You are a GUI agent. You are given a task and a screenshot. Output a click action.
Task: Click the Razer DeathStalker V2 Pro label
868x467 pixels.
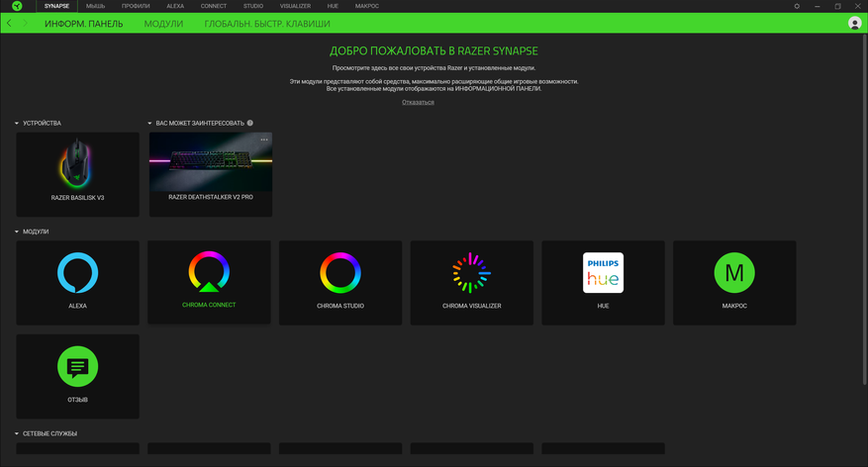[x=211, y=197]
